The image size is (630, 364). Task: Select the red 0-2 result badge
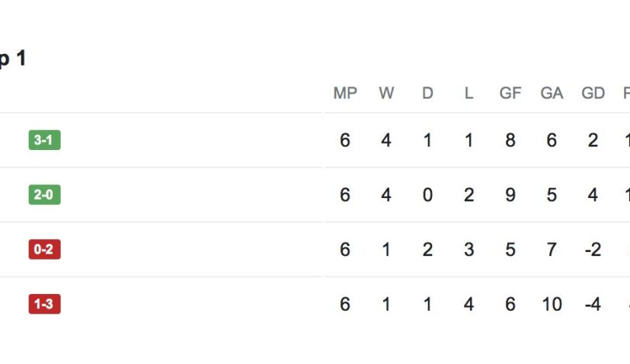coord(44,250)
